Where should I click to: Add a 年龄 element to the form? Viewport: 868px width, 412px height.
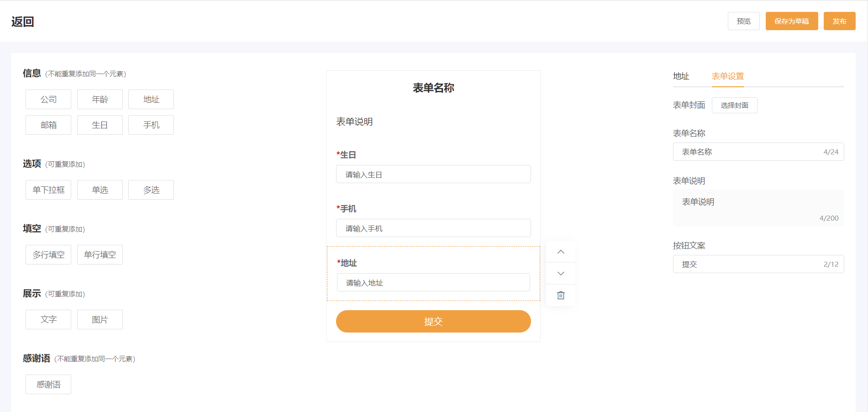100,99
